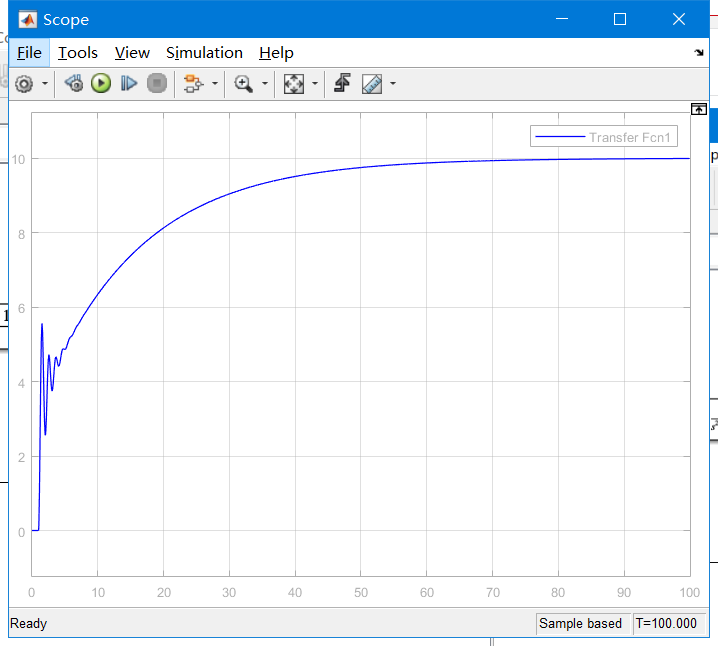Click the Scope window title text

[66, 20]
